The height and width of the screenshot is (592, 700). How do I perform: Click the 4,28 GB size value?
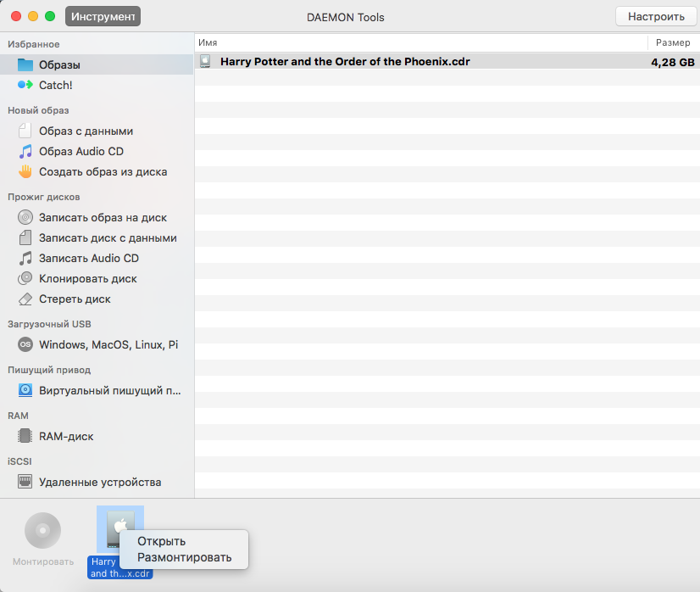click(673, 62)
